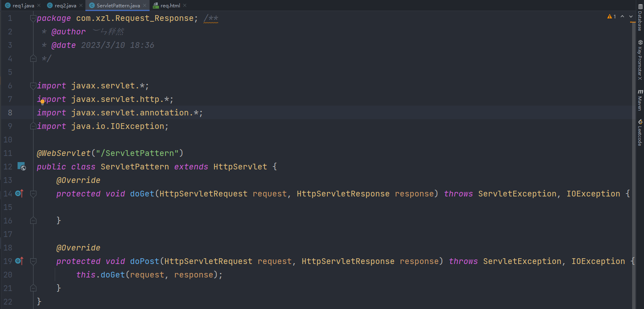Close the req2.java editor tab
Image resolution: width=644 pixels, height=309 pixels.
click(81, 5)
